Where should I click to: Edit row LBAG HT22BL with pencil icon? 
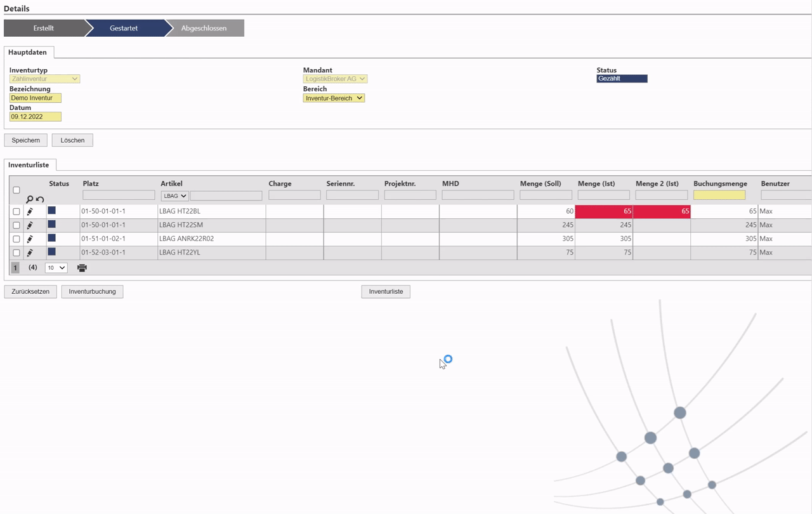pyautogui.click(x=30, y=211)
